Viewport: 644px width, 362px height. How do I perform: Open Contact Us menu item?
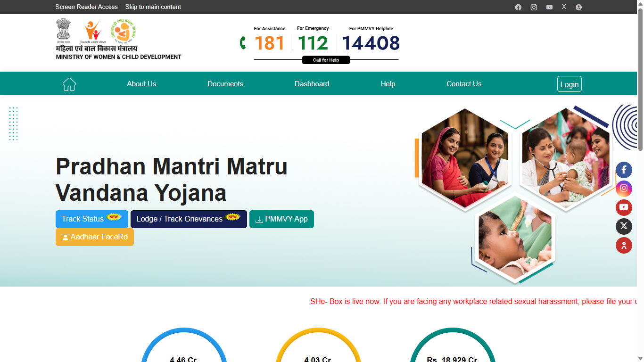[464, 84]
